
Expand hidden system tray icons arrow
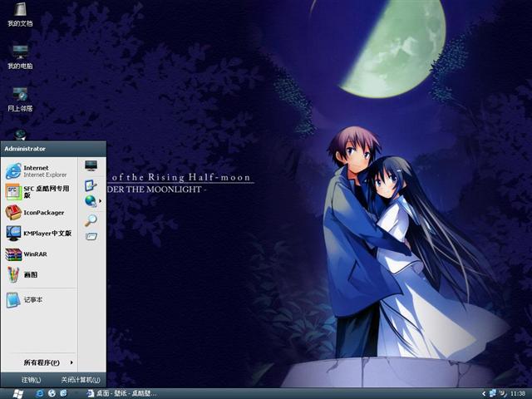(x=484, y=392)
